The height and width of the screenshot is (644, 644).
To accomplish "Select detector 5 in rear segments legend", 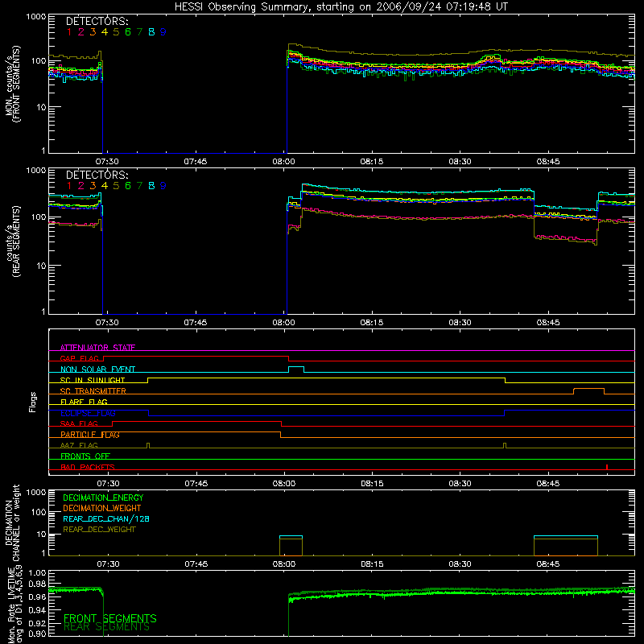I will 116,186.
